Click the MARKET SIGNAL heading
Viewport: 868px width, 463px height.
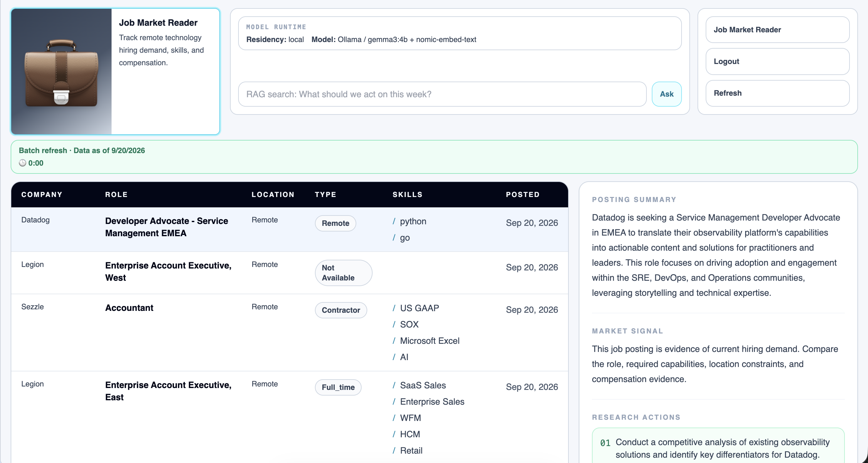click(627, 331)
